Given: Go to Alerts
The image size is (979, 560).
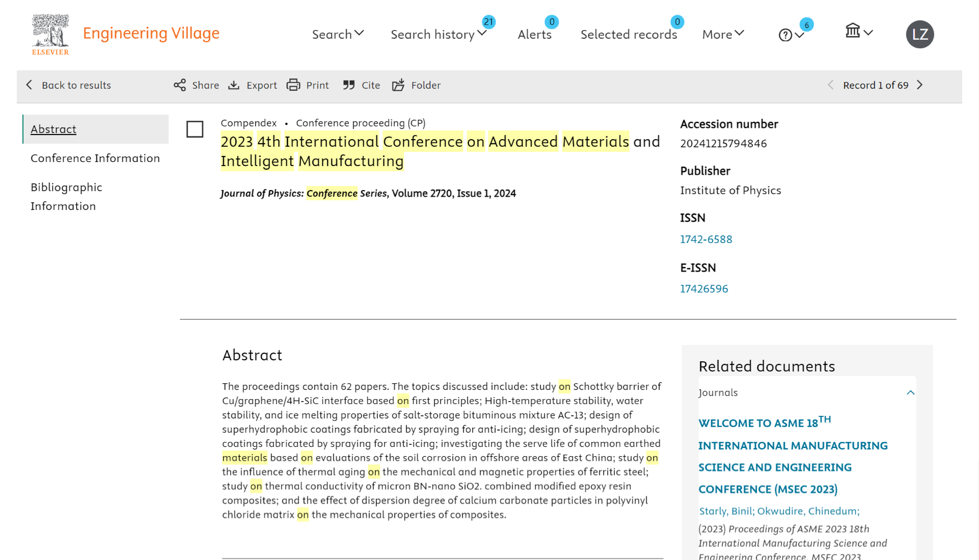Looking at the screenshot, I should 535,34.
